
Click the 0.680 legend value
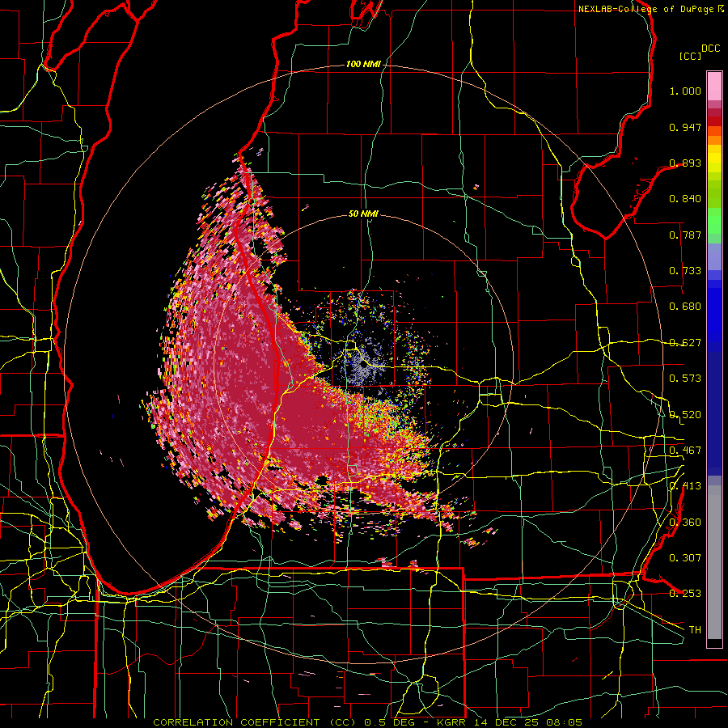click(x=685, y=307)
